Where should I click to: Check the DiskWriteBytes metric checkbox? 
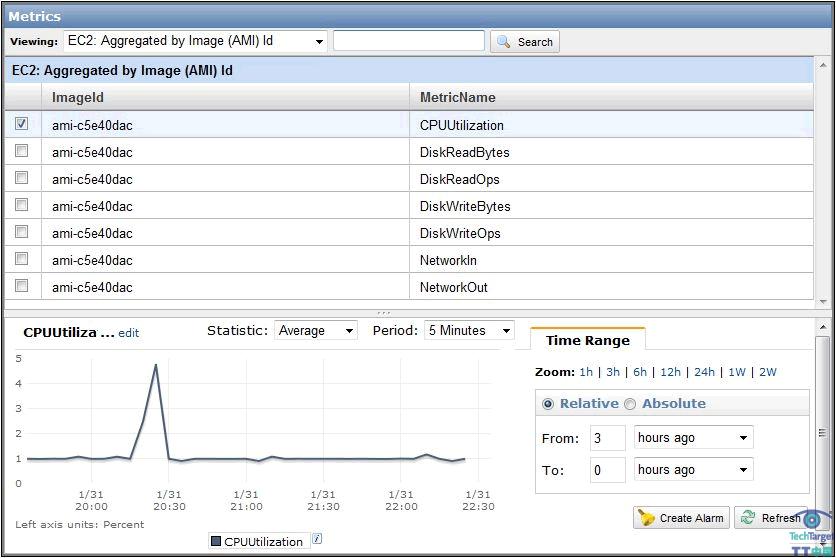[21, 205]
